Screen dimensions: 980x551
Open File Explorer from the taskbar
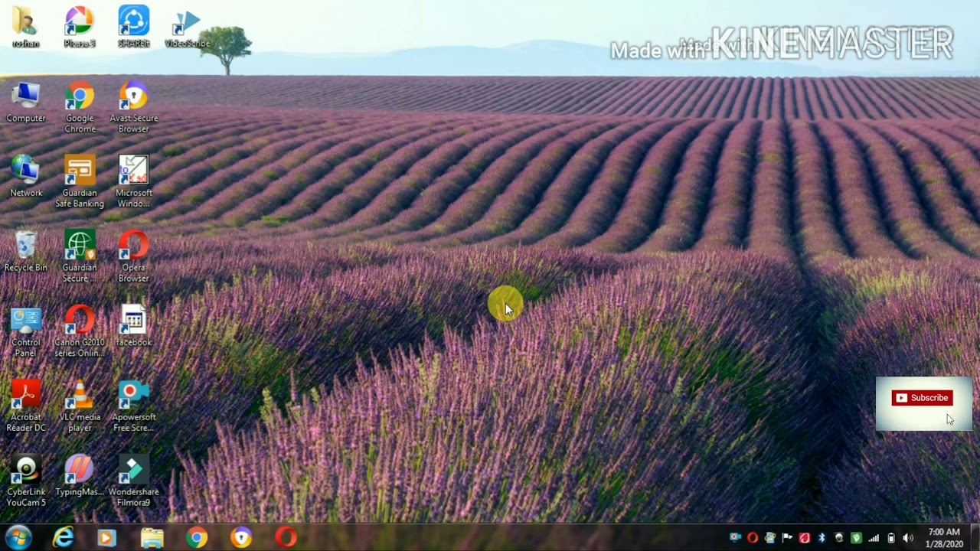[x=152, y=538]
